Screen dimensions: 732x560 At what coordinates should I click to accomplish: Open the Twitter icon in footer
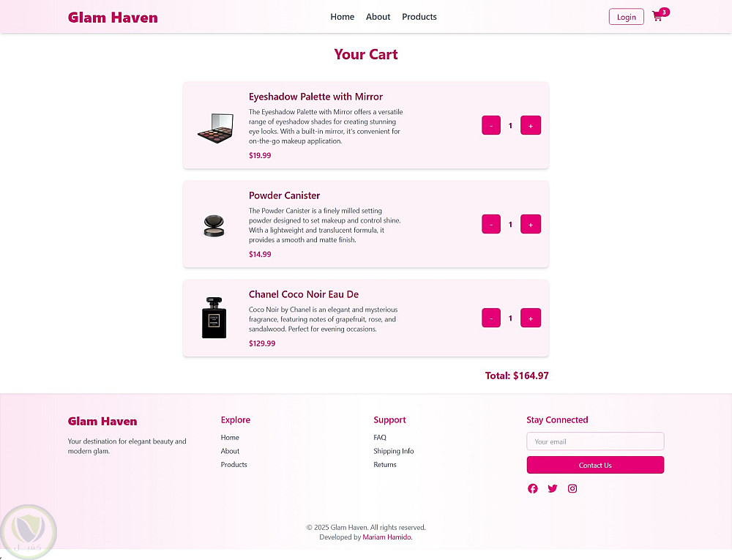point(553,488)
